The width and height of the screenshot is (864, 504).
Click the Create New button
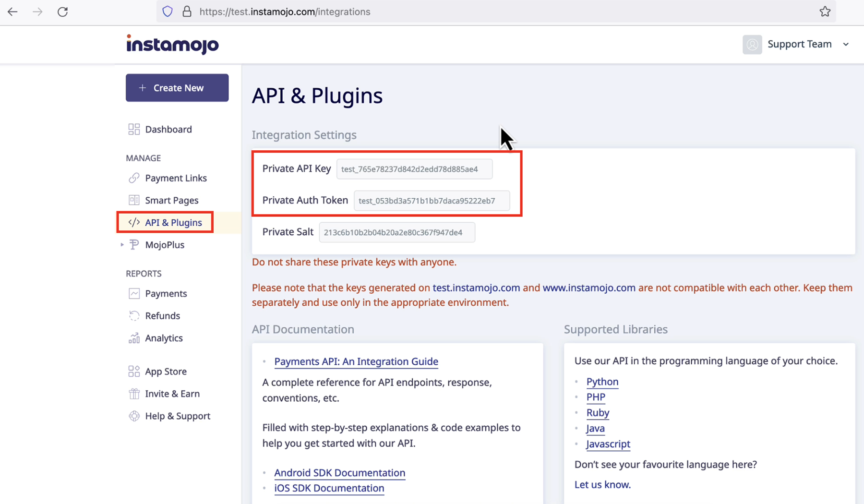pos(177,87)
